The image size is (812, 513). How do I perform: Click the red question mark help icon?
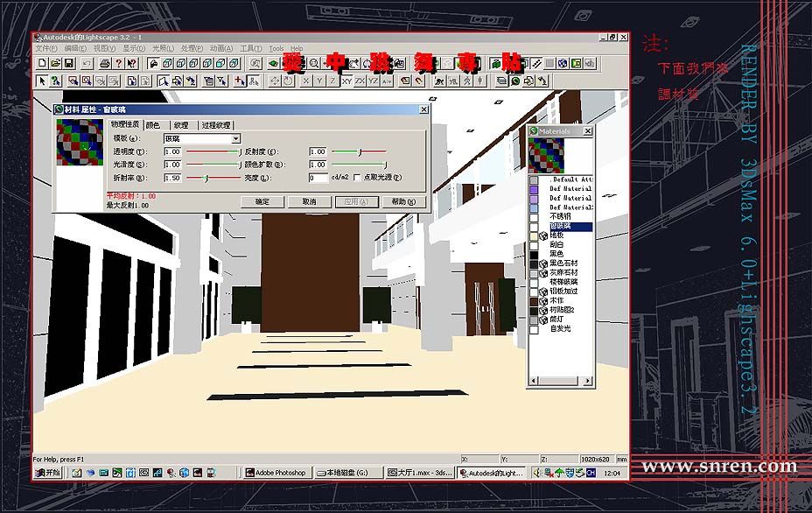pyautogui.click(x=118, y=63)
